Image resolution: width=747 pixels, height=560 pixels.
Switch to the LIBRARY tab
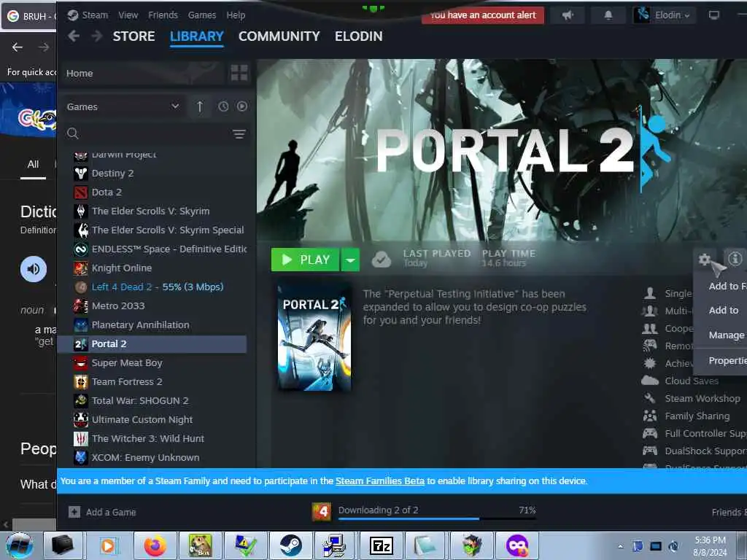point(197,36)
